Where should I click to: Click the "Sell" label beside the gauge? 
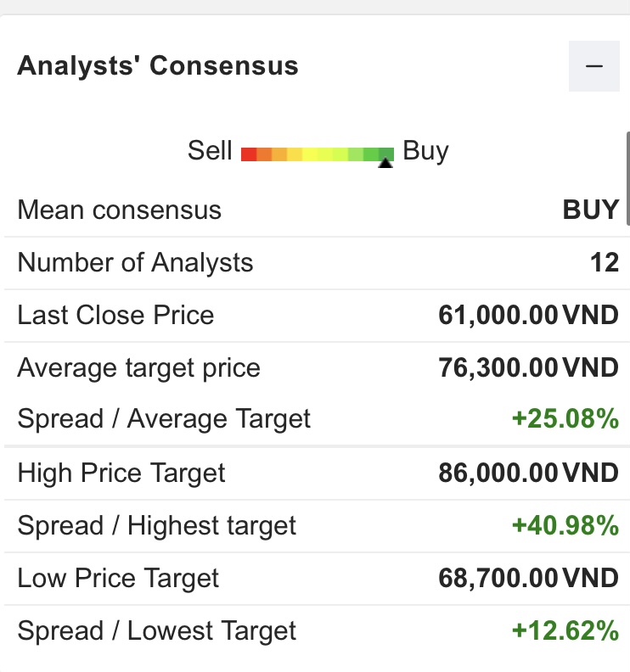point(210,151)
